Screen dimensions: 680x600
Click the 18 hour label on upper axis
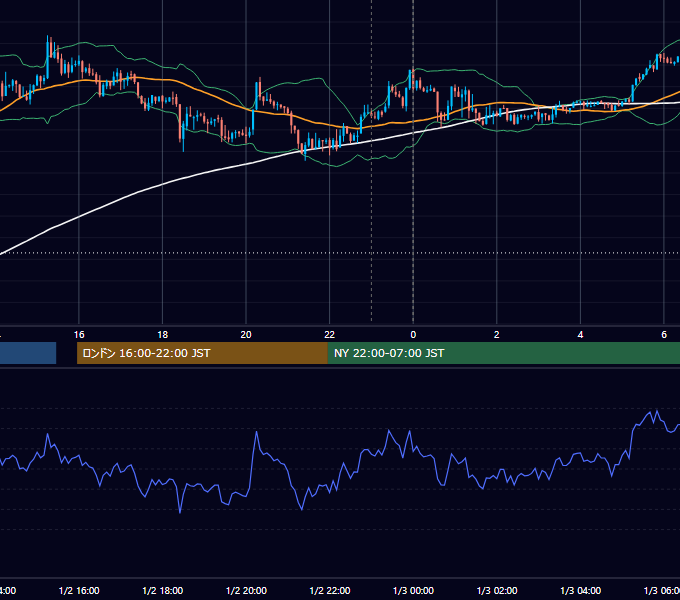coord(163,335)
